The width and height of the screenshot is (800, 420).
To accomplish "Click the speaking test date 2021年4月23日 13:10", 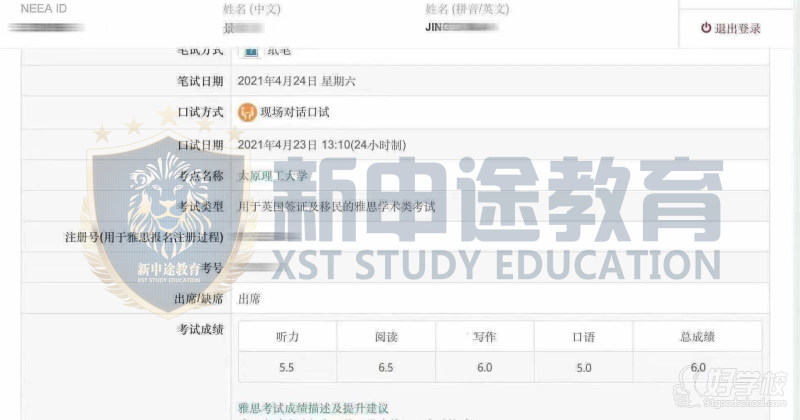I will tap(320, 144).
